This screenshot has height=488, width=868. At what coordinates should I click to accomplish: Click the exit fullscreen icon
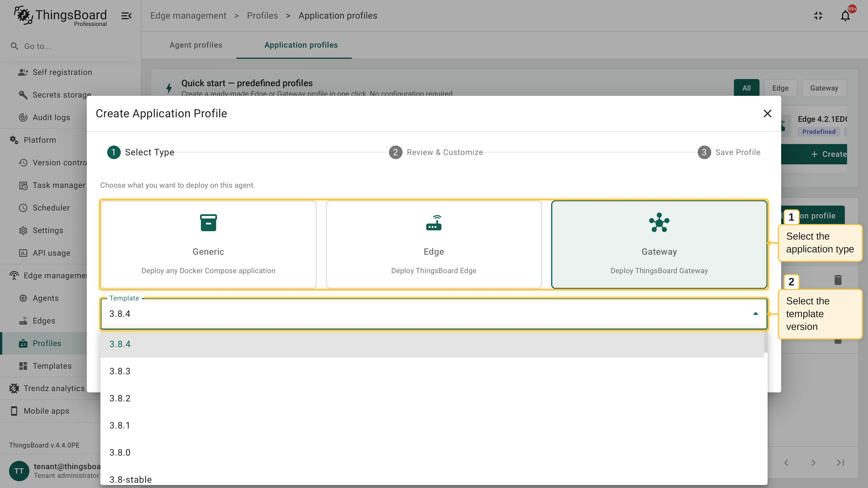pos(818,16)
